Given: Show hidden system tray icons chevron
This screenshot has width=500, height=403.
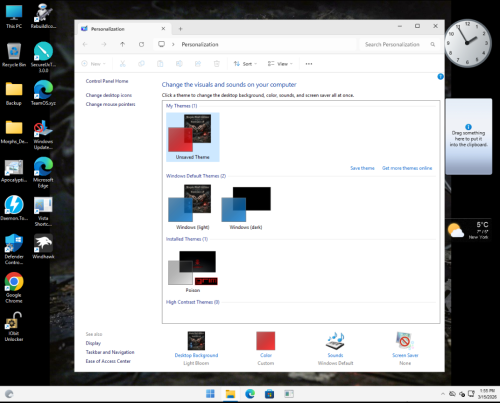Looking at the screenshot, I should [443, 394].
